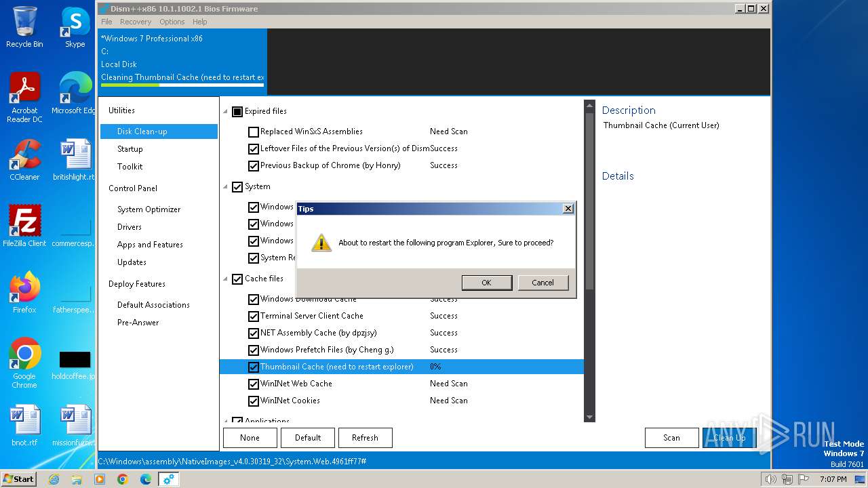The image size is (868, 488).
Task: Open the Help menu
Action: click(199, 22)
